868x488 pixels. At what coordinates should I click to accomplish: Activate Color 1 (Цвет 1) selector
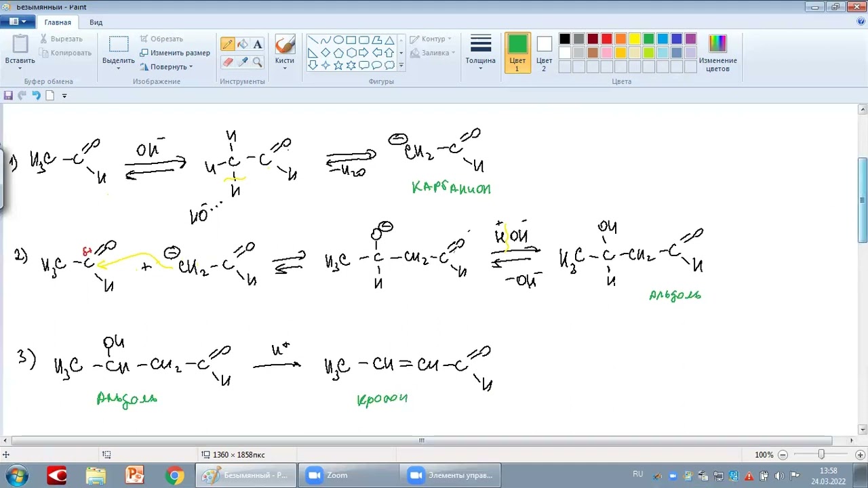(517, 53)
